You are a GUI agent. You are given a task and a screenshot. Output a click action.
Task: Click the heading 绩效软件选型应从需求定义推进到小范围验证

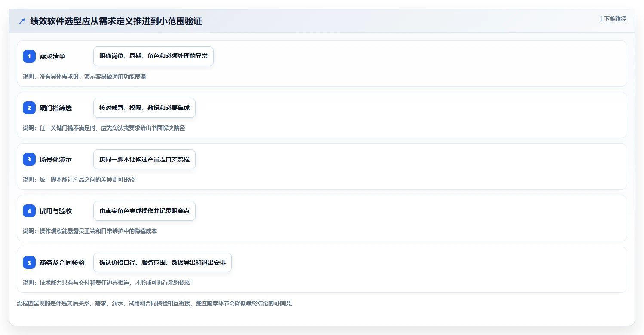point(116,21)
